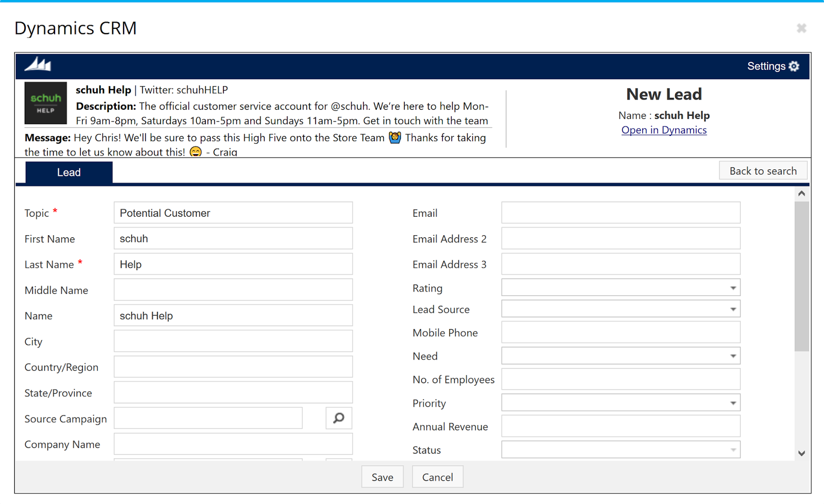Click the form scrollbar up arrow

(801, 194)
